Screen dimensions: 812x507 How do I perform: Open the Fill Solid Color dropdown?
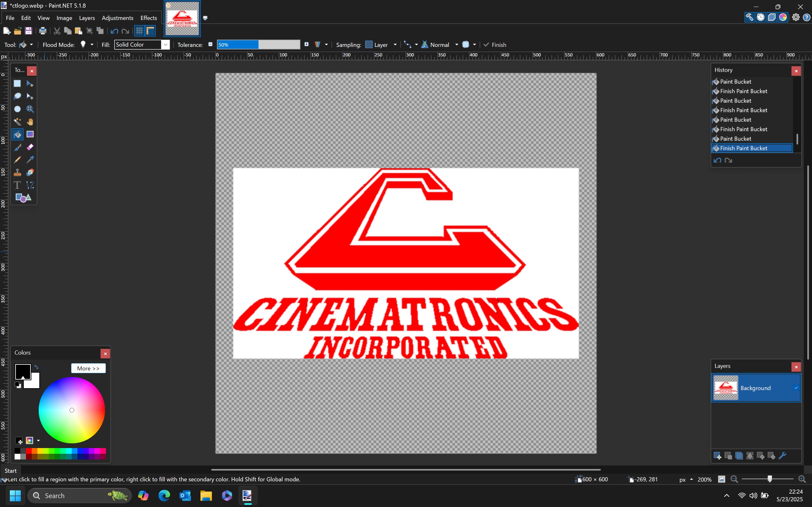[166, 45]
